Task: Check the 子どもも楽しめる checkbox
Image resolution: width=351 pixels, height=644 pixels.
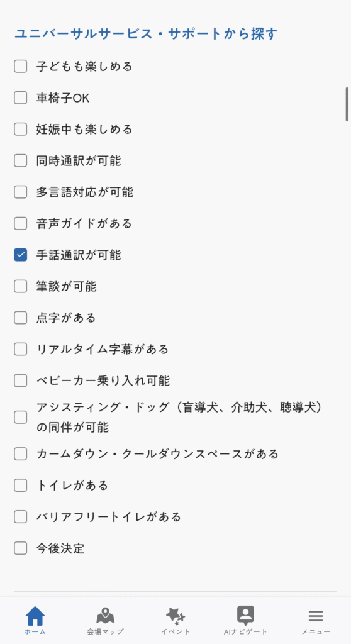Action: (21, 66)
